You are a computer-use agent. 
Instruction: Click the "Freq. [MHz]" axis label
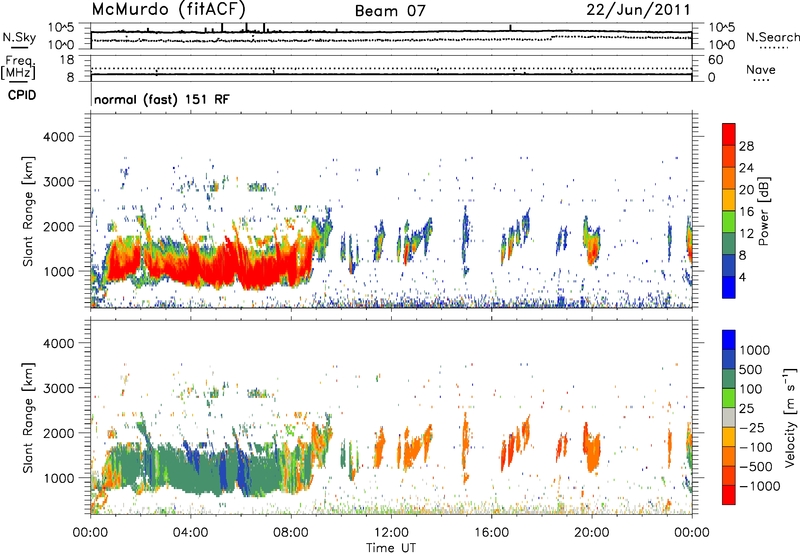coord(18,67)
